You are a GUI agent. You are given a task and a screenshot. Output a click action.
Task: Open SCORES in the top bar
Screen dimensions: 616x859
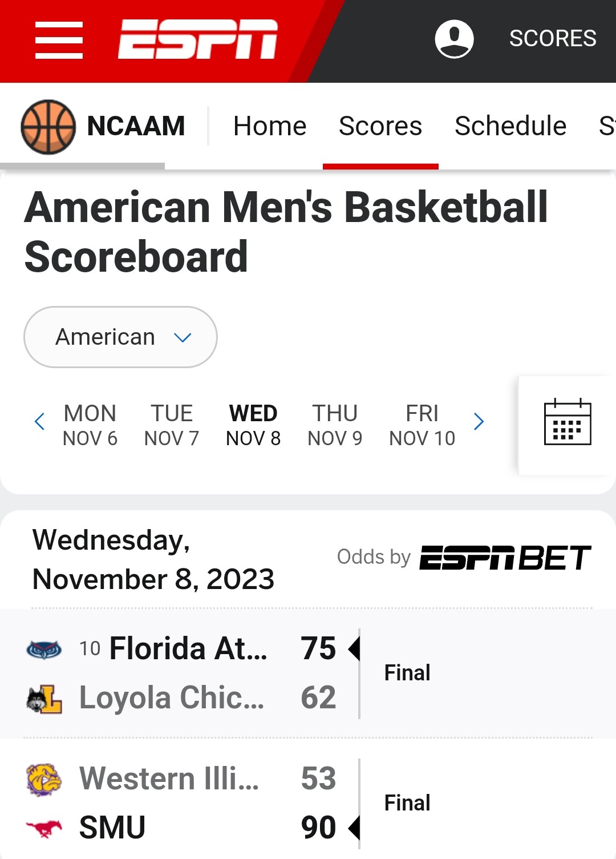point(553,38)
